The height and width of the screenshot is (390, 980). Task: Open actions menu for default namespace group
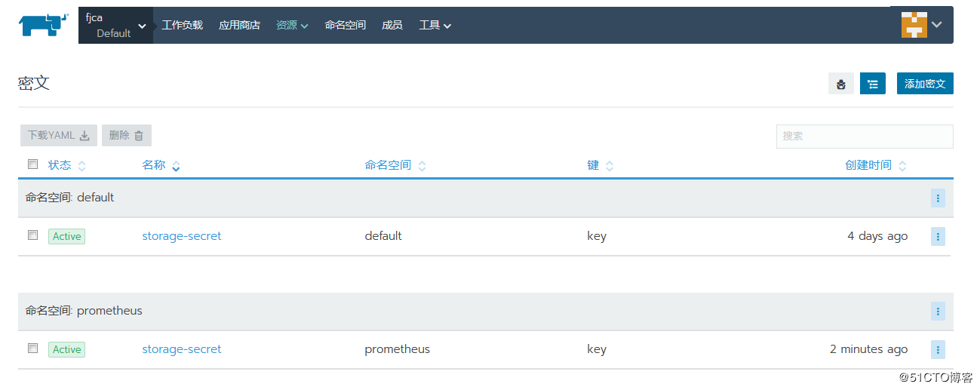pos(938,198)
